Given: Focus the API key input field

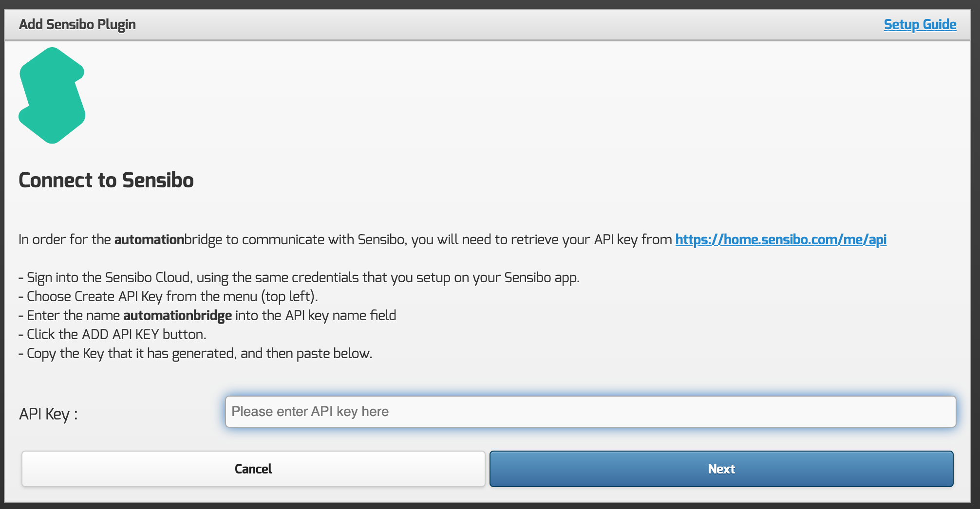Looking at the screenshot, I should (590, 412).
